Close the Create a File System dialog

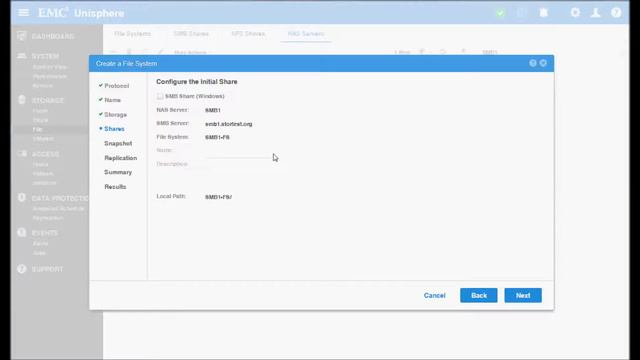(x=543, y=63)
